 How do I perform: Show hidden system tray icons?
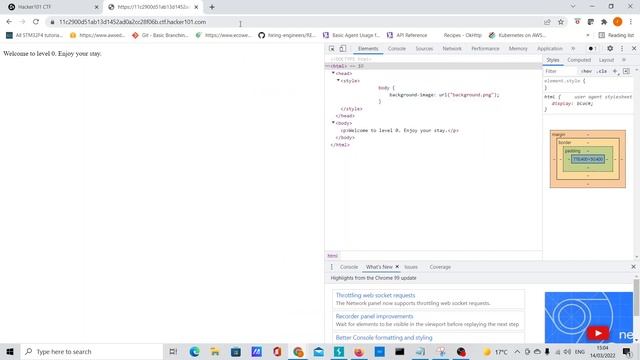coord(517,351)
